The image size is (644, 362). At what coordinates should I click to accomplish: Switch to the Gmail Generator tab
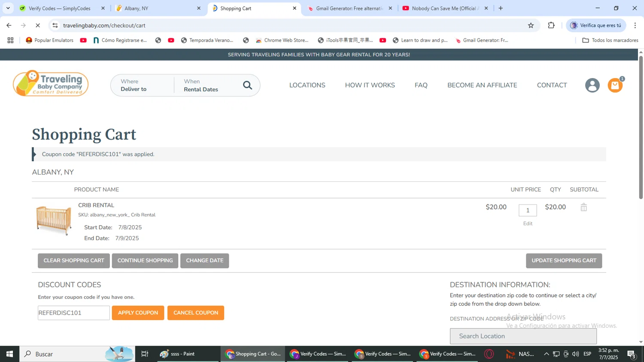point(349,8)
